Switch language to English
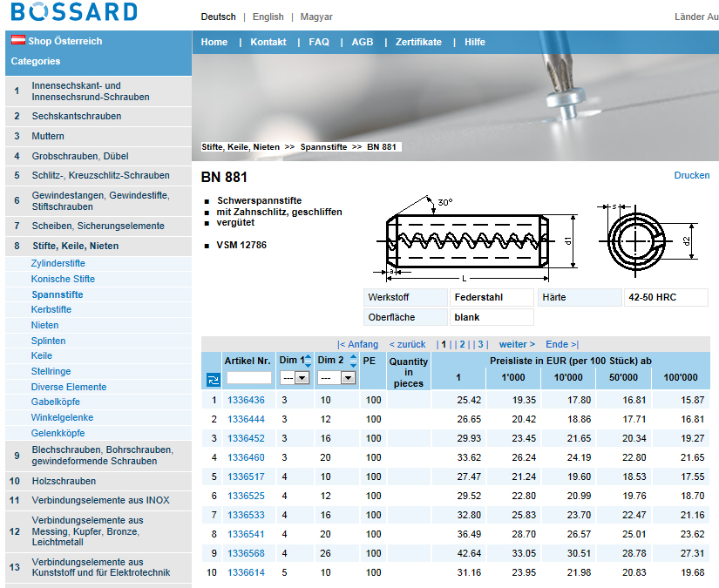The image size is (719, 588). (x=268, y=17)
